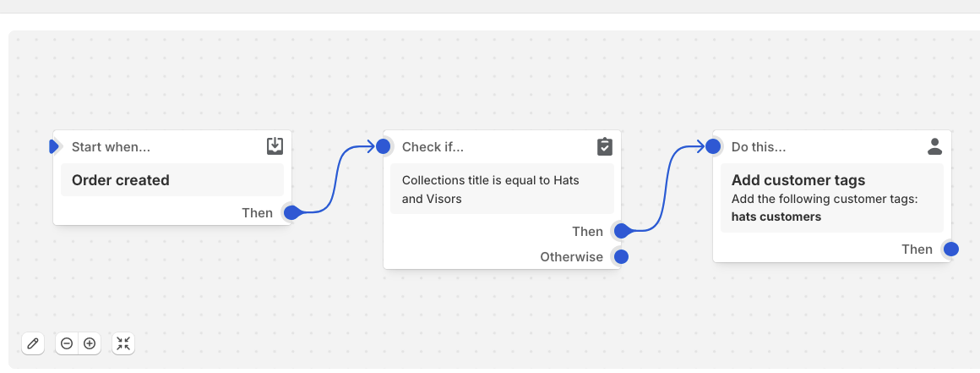Fit the workflow to the view
The image size is (980, 373).
tap(123, 343)
